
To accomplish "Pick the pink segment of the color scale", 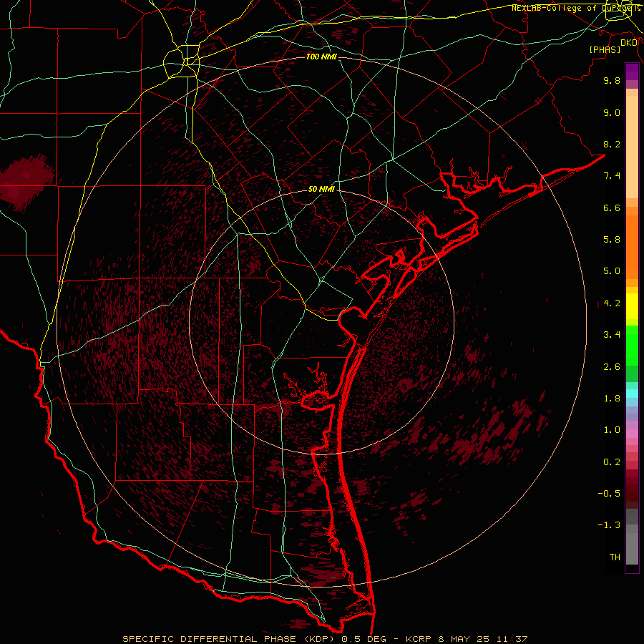I will [632, 434].
